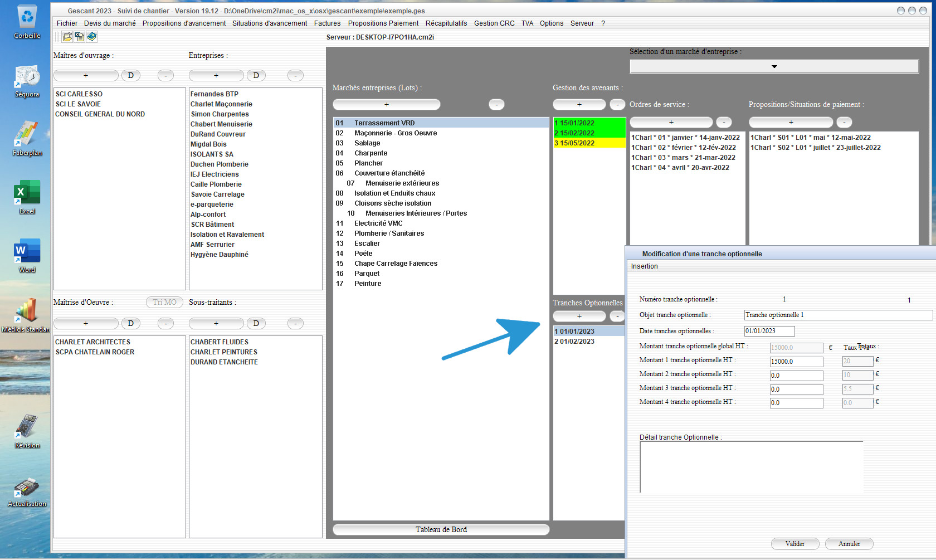Image resolution: width=936 pixels, height=560 pixels.
Task: Open the Tableau de Bord
Action: 441,529
